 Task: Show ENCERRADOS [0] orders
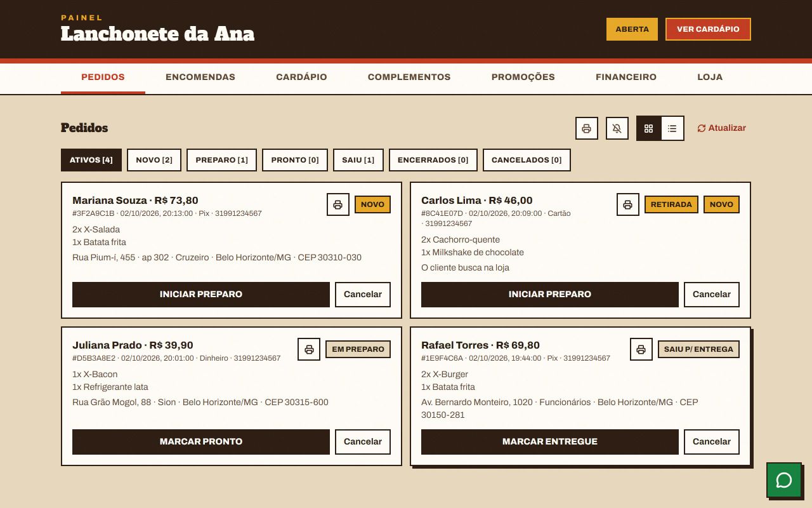(433, 160)
